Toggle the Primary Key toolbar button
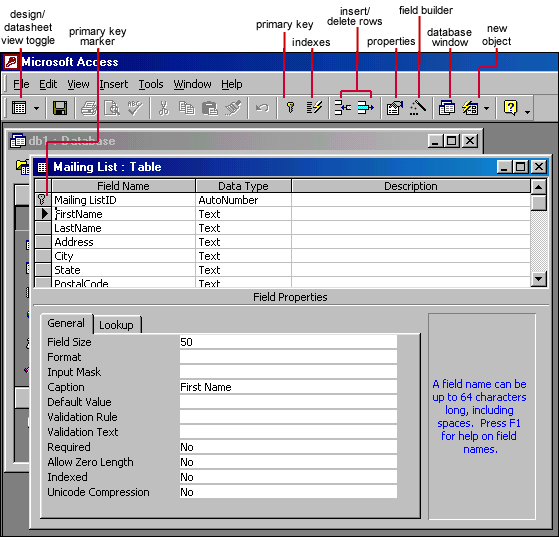 click(291, 107)
